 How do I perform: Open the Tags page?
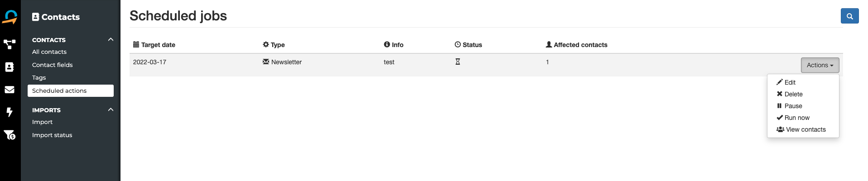(x=39, y=78)
